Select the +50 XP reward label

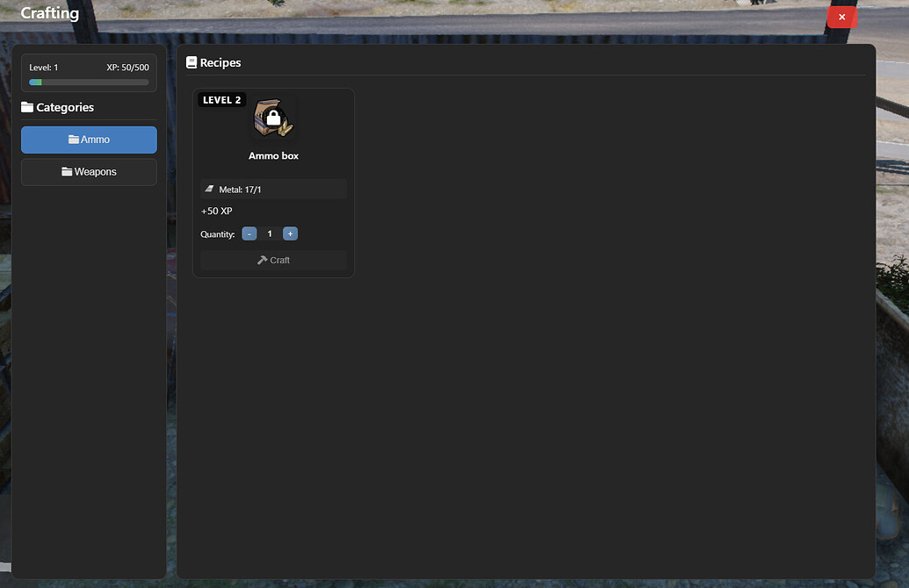coord(216,211)
